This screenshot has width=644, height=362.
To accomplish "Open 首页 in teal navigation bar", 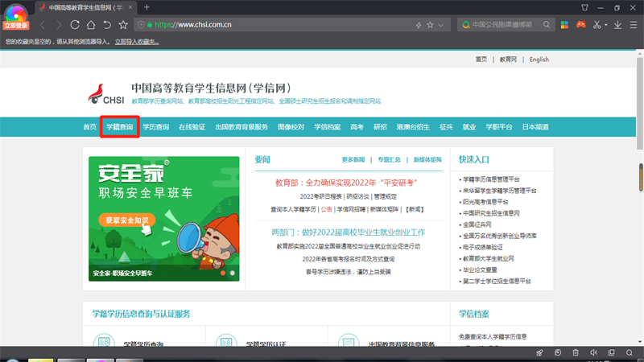I will 90,127.
